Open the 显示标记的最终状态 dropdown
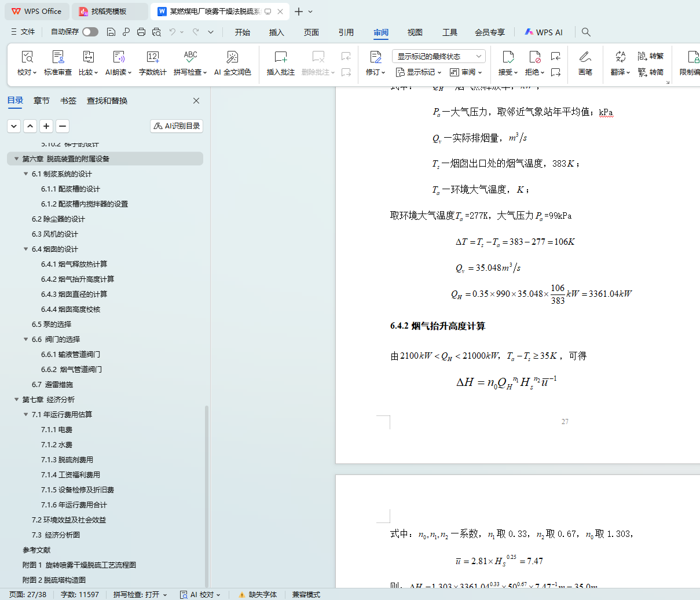The height and width of the screenshot is (600, 700). click(438, 56)
